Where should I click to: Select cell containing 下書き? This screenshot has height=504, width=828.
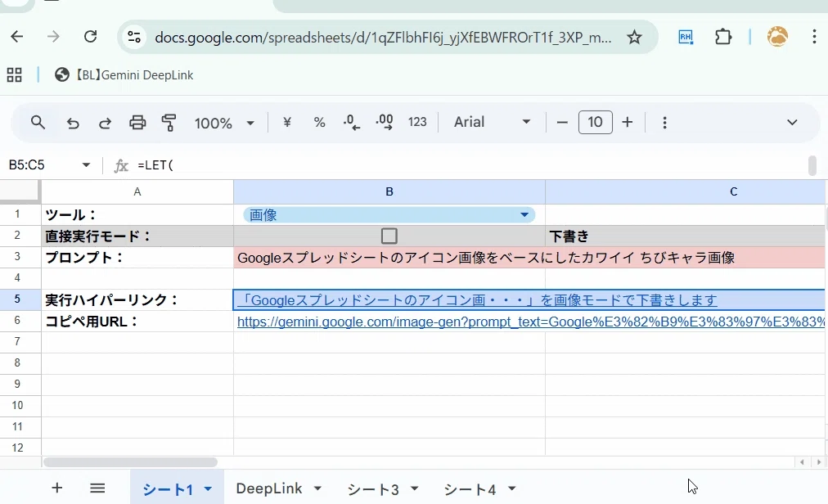coord(686,236)
